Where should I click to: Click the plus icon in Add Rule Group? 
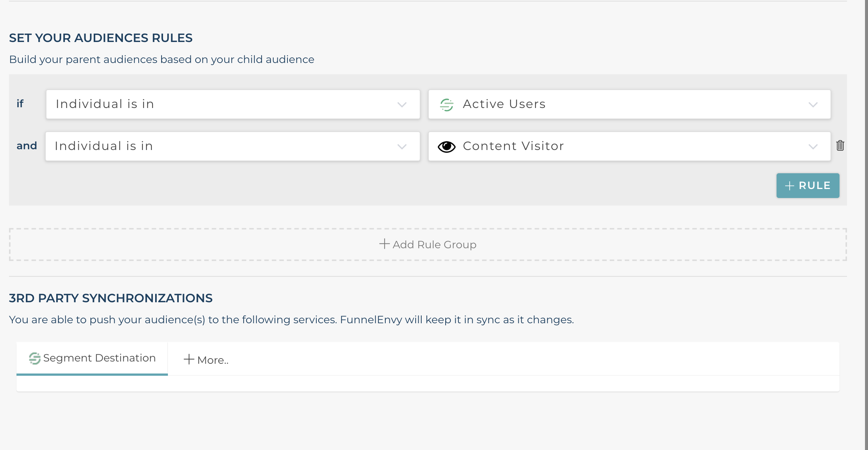click(x=384, y=244)
